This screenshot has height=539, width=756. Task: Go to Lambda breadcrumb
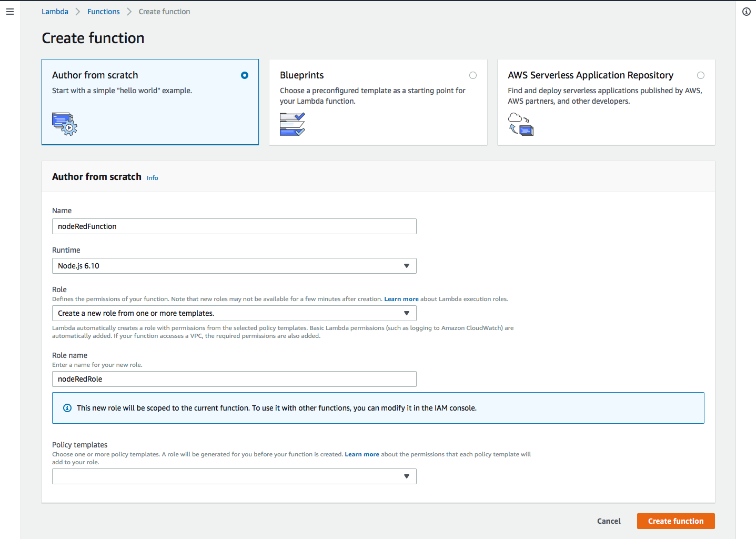tap(55, 12)
